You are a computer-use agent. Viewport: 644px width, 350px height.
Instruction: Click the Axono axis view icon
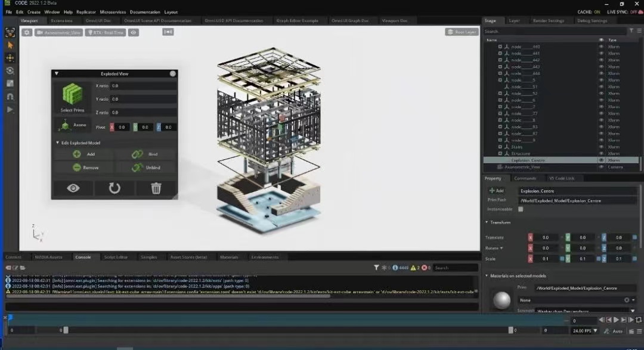[x=64, y=126]
